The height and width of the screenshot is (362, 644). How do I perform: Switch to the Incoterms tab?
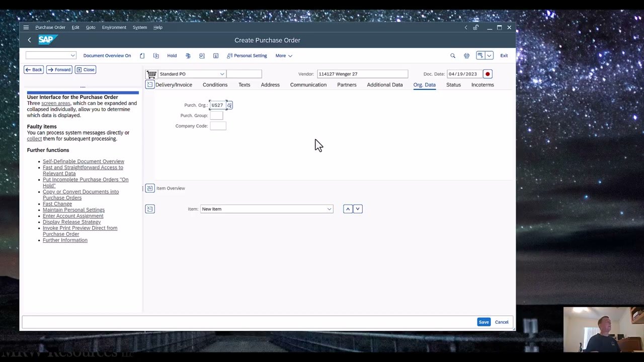(x=482, y=84)
